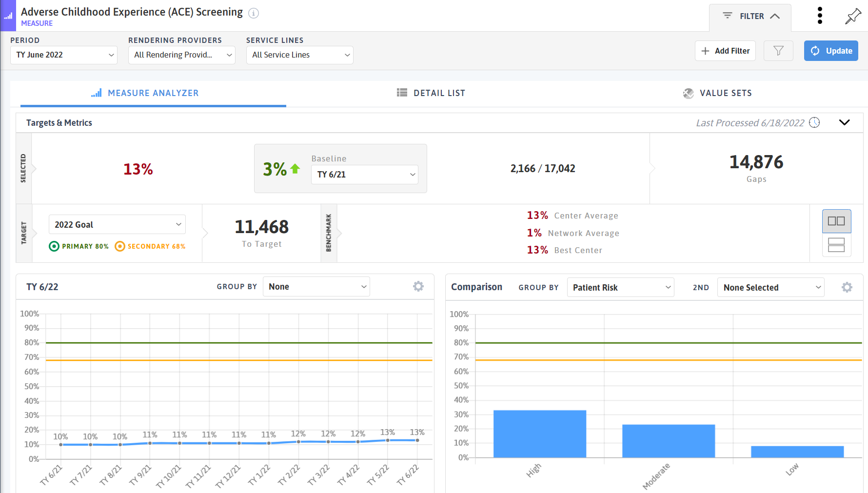The height and width of the screenshot is (493, 868).
Task: Click the 11,468 To Target value
Action: coord(262,227)
